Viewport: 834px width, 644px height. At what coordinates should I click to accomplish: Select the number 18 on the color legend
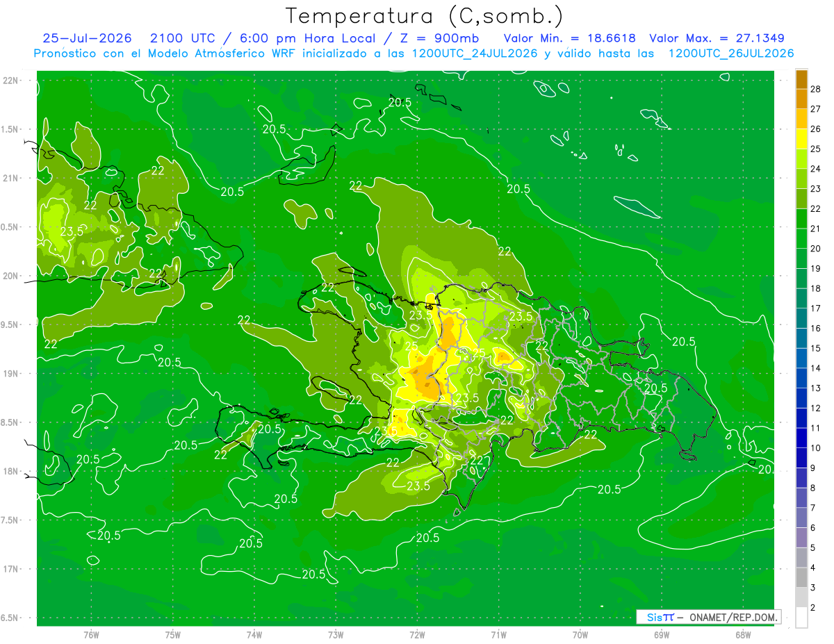click(x=816, y=289)
